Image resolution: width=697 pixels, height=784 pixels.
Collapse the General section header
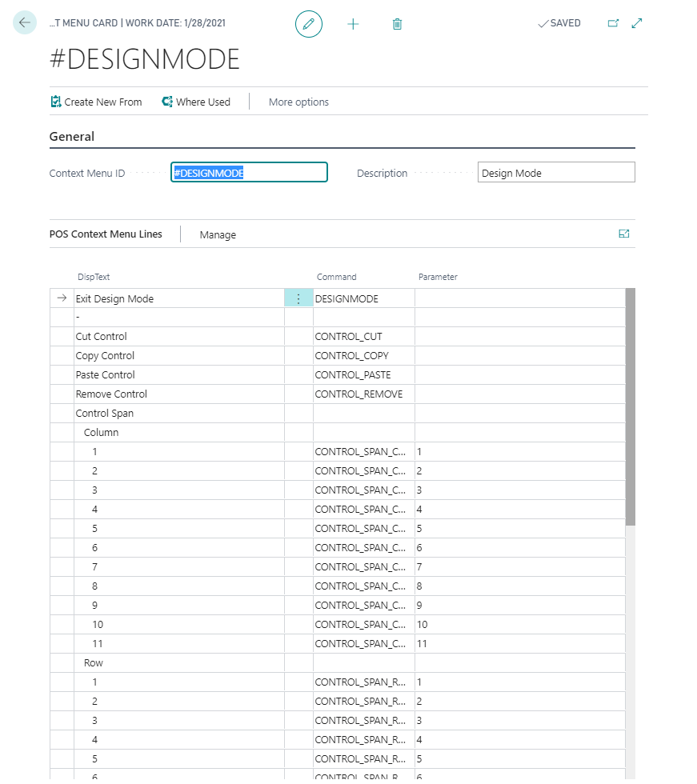72,137
